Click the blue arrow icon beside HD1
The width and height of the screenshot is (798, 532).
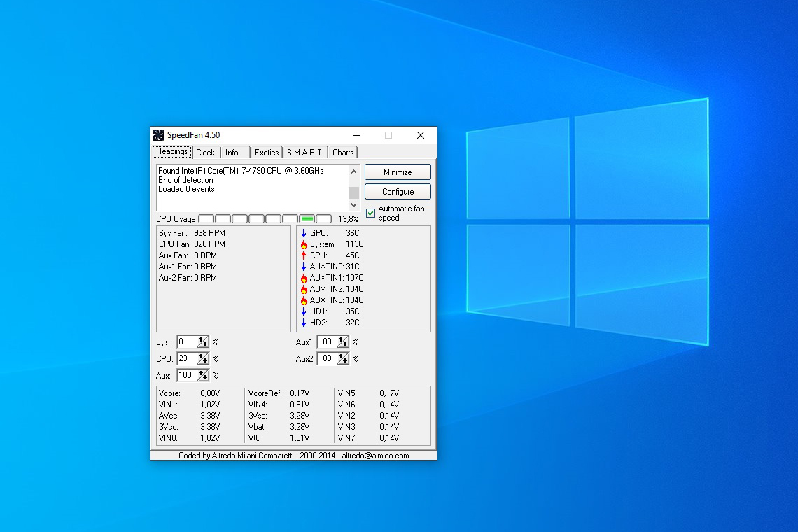pos(304,311)
